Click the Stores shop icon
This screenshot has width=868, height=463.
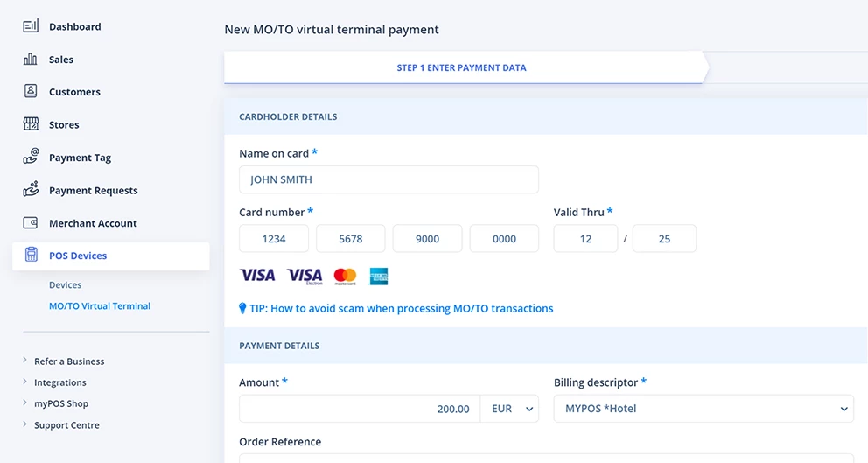click(x=31, y=124)
